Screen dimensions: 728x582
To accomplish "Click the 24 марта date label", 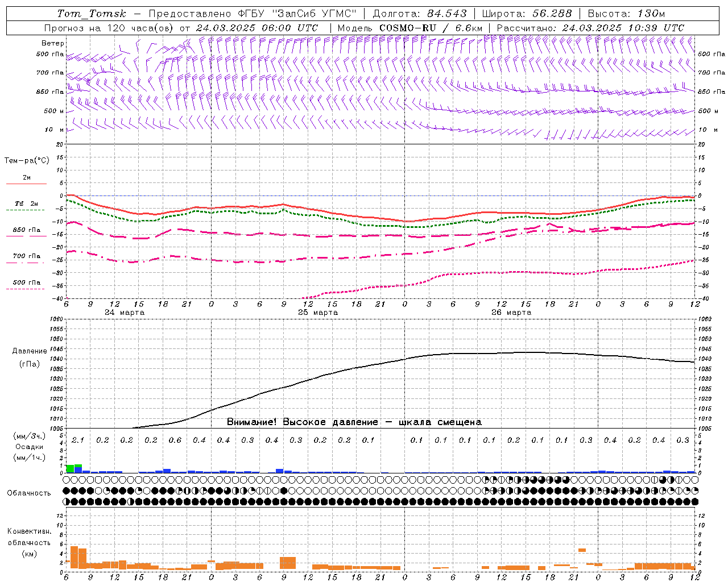I will click(x=125, y=313).
